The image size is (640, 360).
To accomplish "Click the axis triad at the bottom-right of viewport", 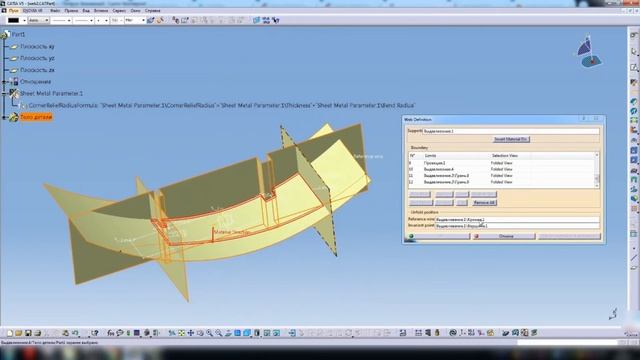I will (613, 313).
